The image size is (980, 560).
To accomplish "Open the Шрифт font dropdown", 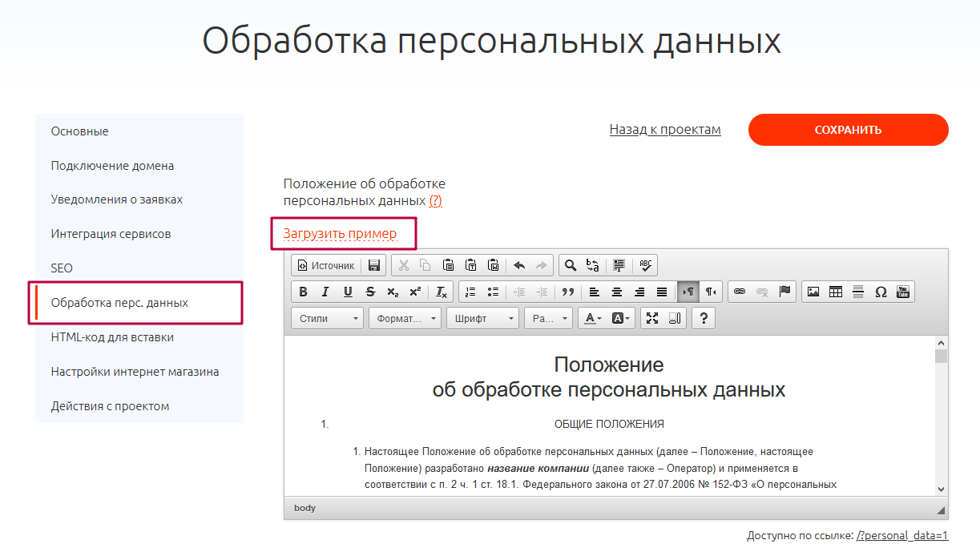I will [482, 318].
